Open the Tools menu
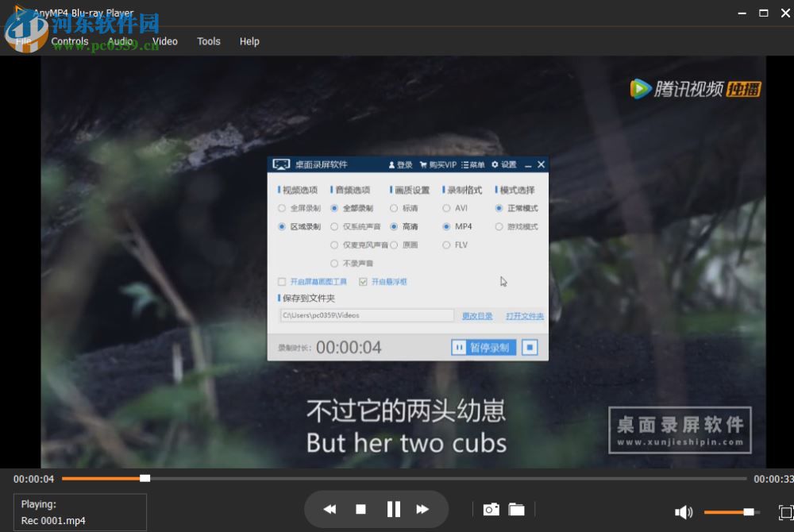The image size is (794, 532). click(208, 41)
